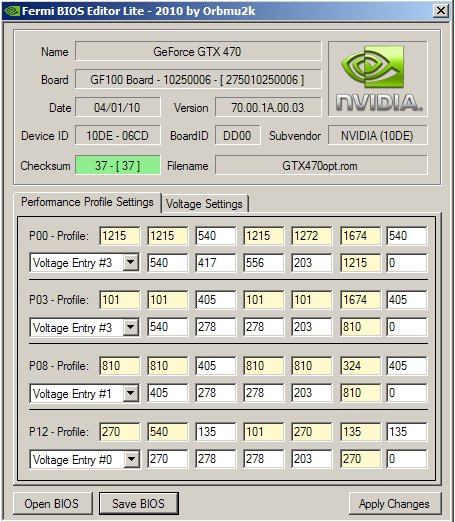Click the Subvendor field NVIDIA (10DE)

[378, 135]
